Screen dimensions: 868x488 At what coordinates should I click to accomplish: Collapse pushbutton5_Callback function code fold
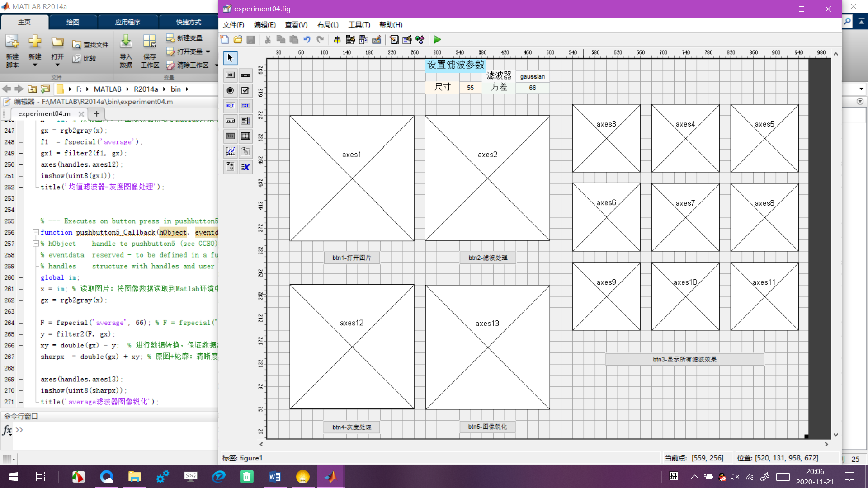point(35,232)
